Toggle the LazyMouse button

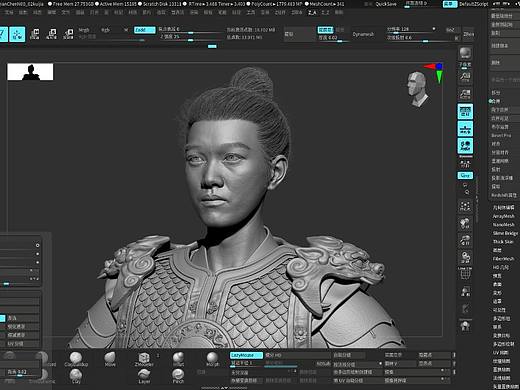tap(246, 355)
